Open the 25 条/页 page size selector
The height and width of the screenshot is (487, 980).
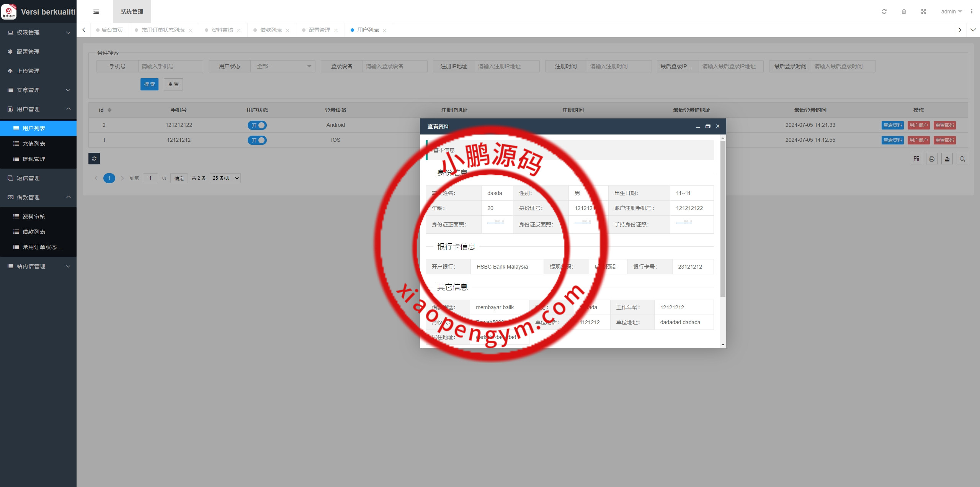(225, 178)
